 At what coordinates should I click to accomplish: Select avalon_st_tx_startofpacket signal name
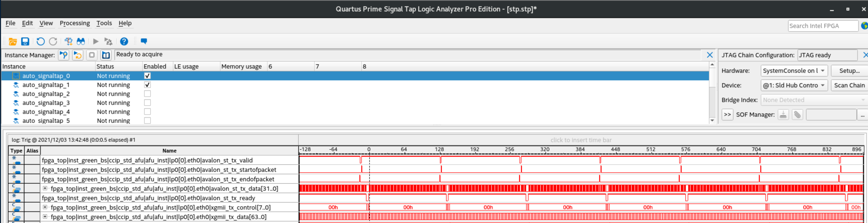pos(159,169)
